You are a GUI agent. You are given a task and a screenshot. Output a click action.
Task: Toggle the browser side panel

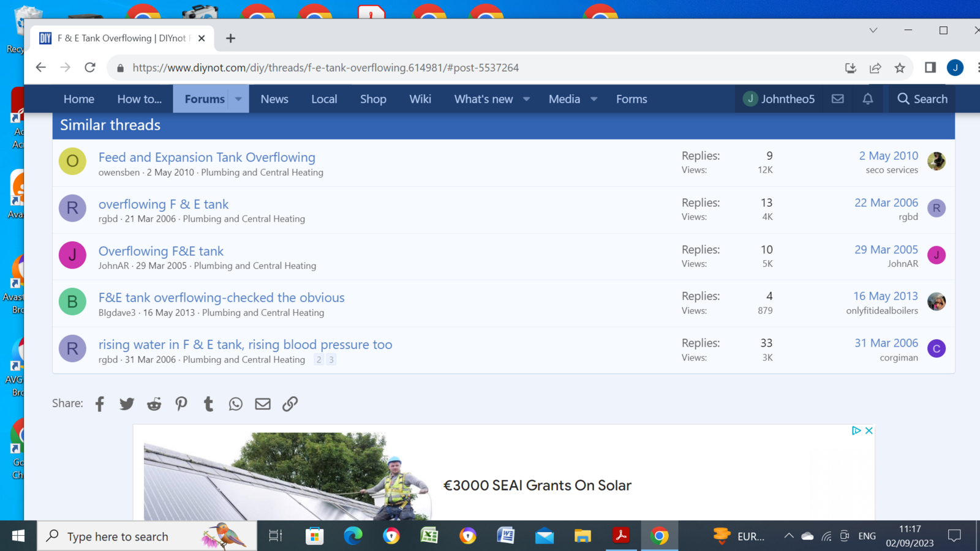[930, 68]
